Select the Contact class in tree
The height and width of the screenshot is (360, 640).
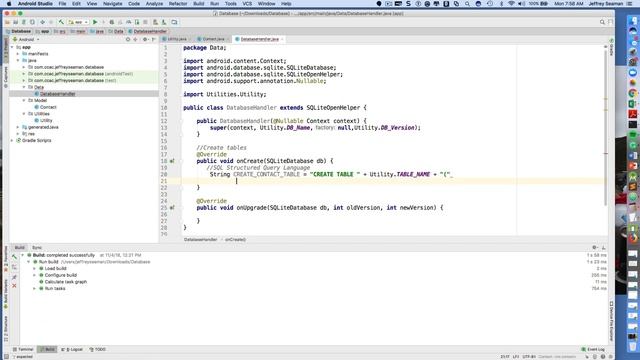48,107
